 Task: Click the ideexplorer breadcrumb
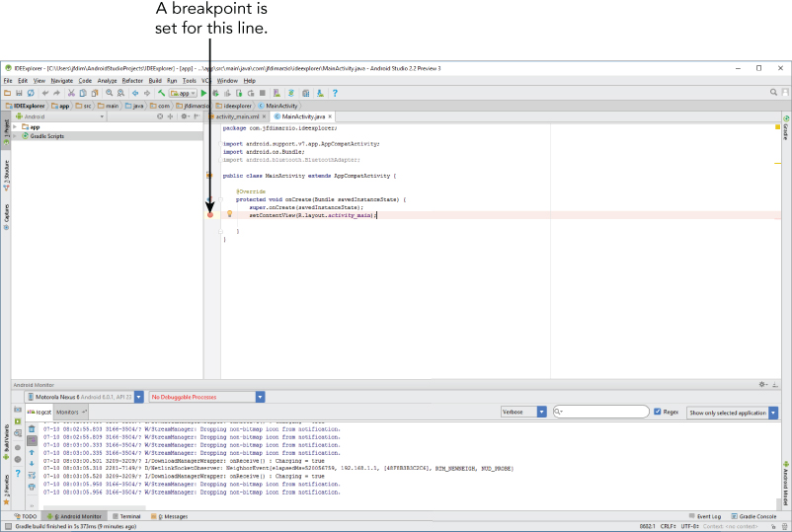[233, 106]
